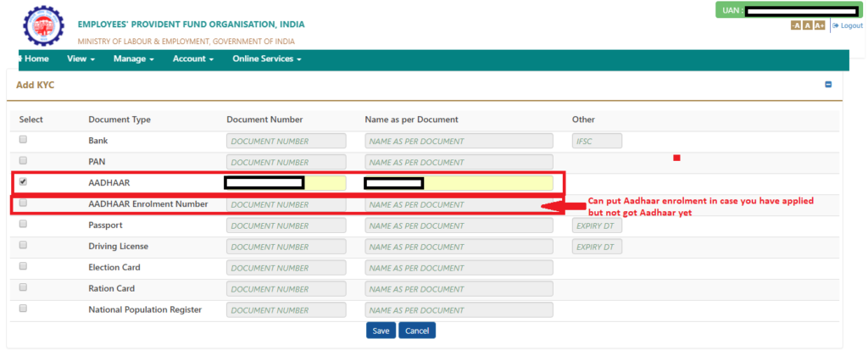Click Election Card name field
Screen dimensions: 868x356
tap(459, 267)
